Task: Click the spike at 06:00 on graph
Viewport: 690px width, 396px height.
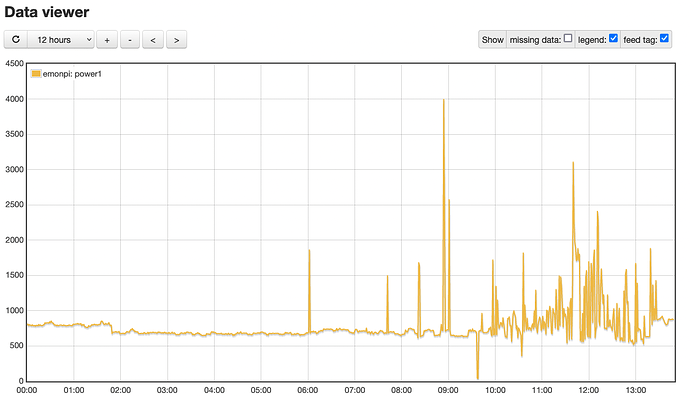Action: [x=309, y=251]
